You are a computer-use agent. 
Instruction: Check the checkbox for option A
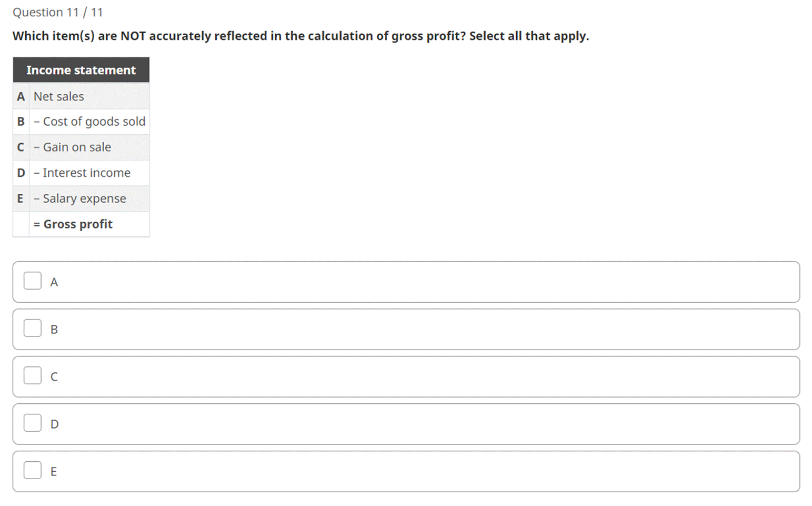[32, 281]
